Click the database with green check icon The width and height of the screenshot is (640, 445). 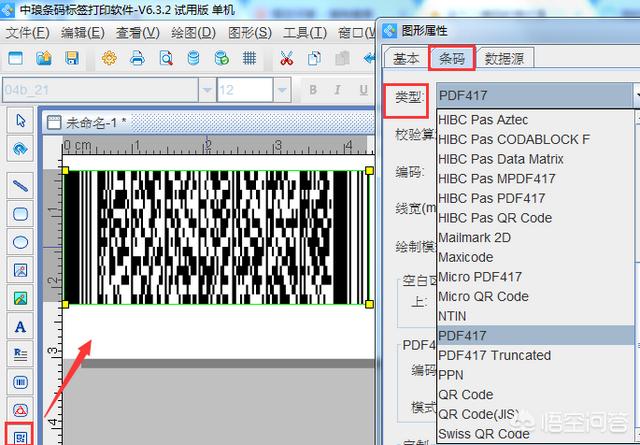tap(222, 58)
